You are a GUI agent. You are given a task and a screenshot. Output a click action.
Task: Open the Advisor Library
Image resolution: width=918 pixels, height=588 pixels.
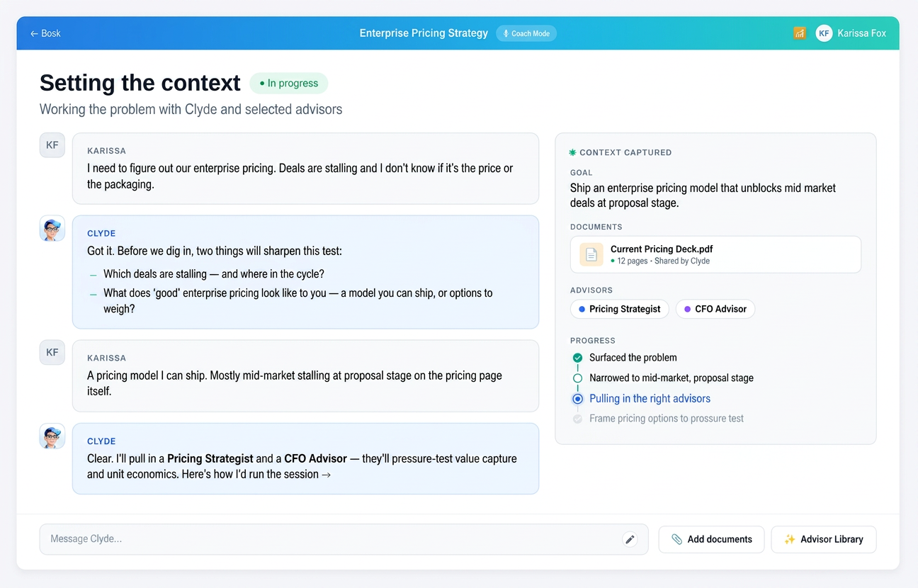click(x=824, y=539)
